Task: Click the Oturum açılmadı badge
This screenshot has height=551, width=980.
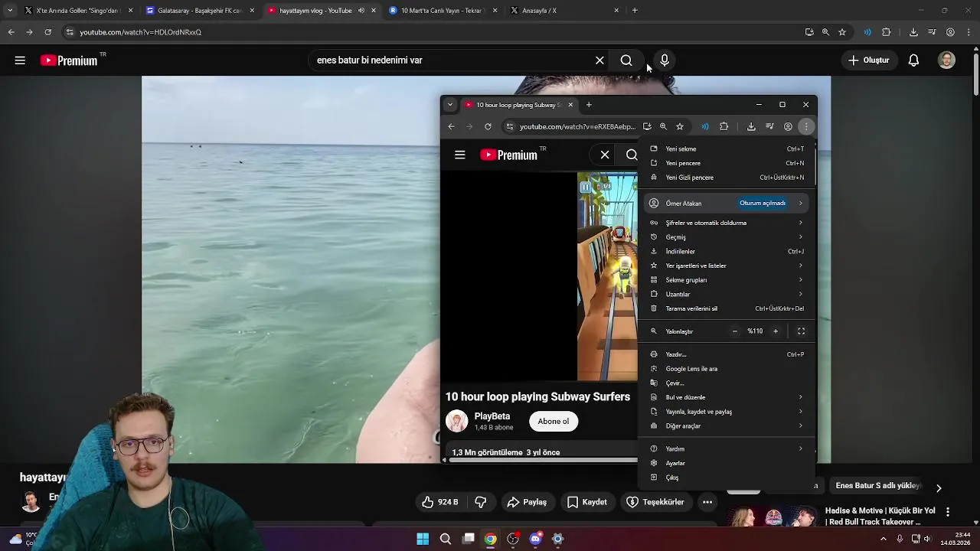Action: (x=763, y=204)
